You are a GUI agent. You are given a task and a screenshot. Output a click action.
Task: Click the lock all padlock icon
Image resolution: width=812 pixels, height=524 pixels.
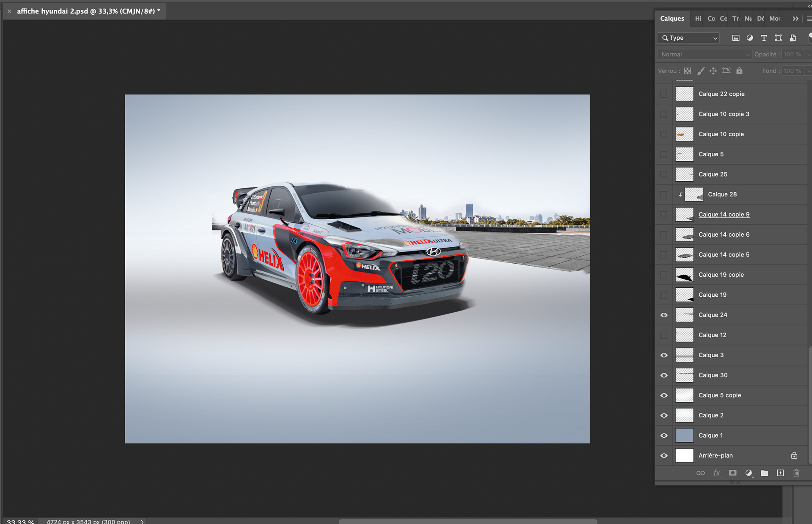739,71
